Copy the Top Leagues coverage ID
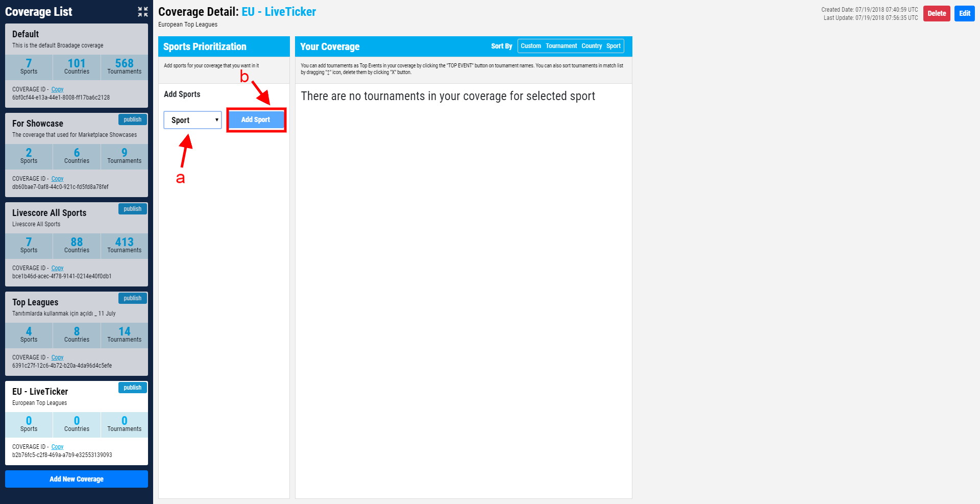The height and width of the screenshot is (504, 980). pyautogui.click(x=57, y=357)
